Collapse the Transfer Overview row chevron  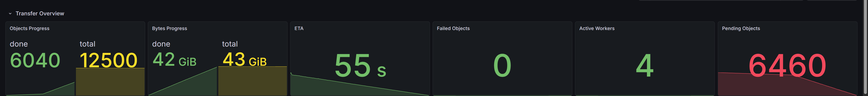coord(10,14)
